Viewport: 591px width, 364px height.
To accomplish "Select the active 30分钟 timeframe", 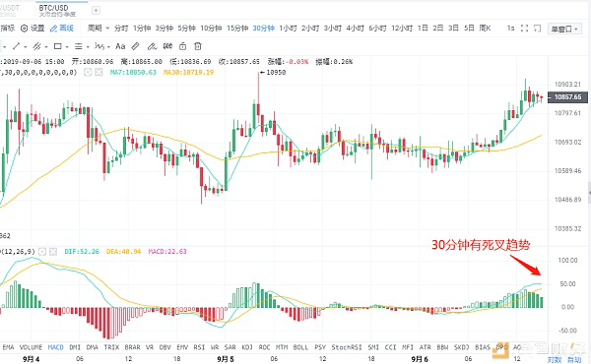I will [x=263, y=29].
